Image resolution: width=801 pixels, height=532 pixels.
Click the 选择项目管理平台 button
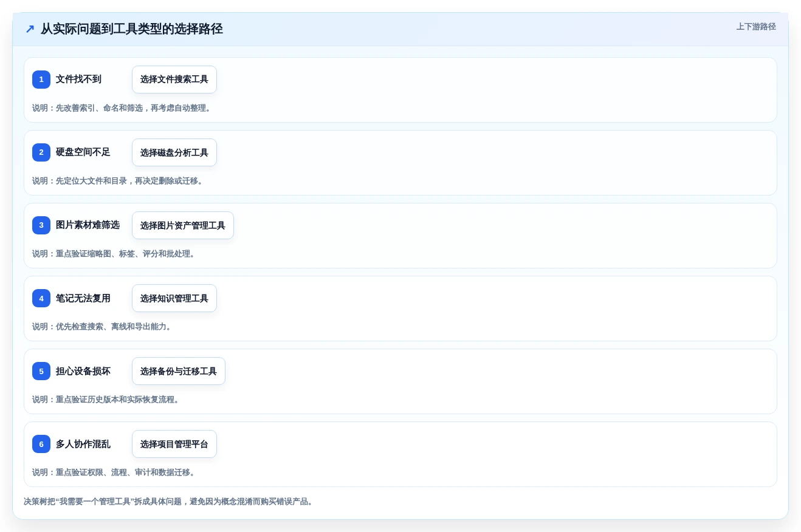tap(174, 444)
